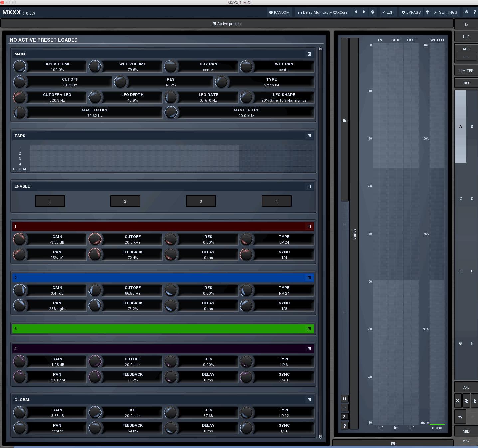478x448 pixels.
Task: Open the MIDI settings button
Action: (x=466, y=431)
